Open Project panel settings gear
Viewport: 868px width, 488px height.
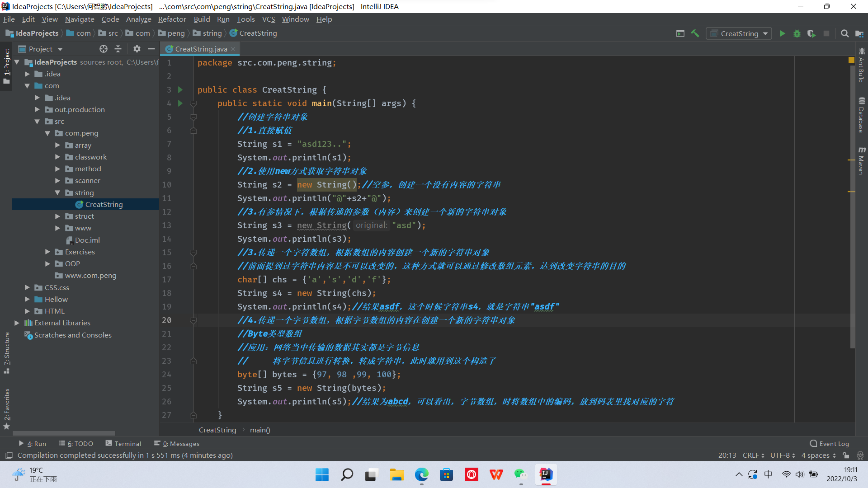click(137, 49)
